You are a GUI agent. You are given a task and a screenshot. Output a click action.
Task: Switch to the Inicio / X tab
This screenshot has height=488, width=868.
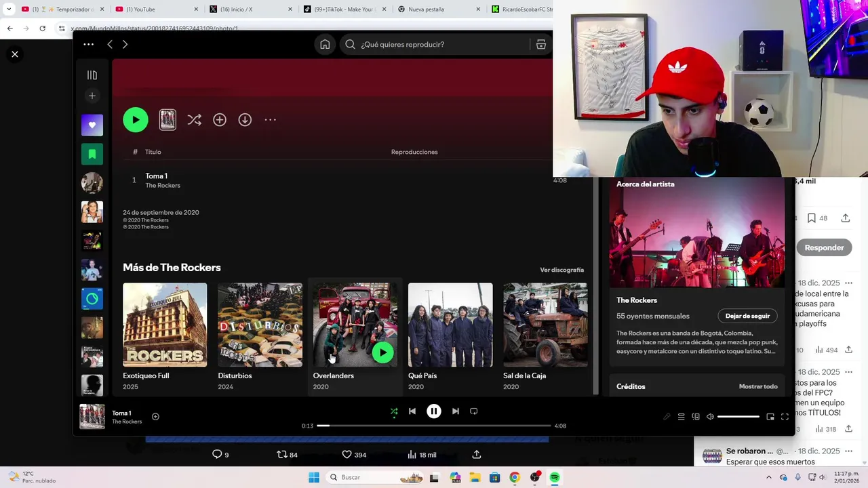(250, 9)
